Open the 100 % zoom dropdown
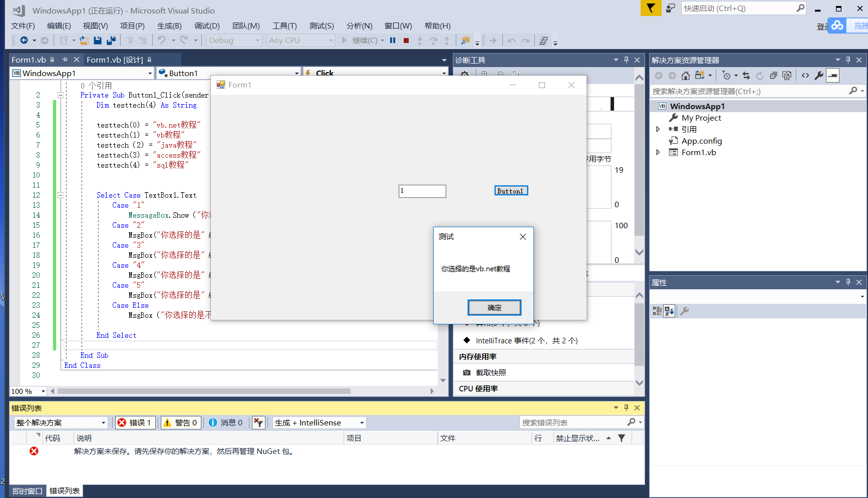The image size is (868, 498). 44,391
